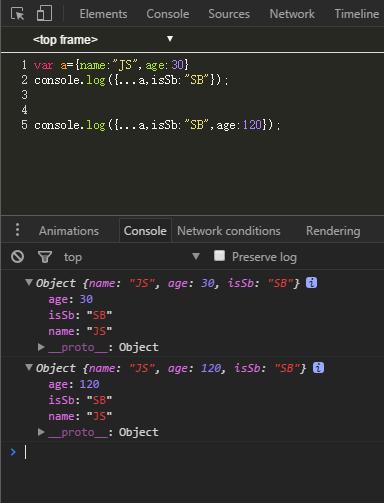
Task: Select 'isSb: "SB"' row under first object
Action: tap(80, 315)
